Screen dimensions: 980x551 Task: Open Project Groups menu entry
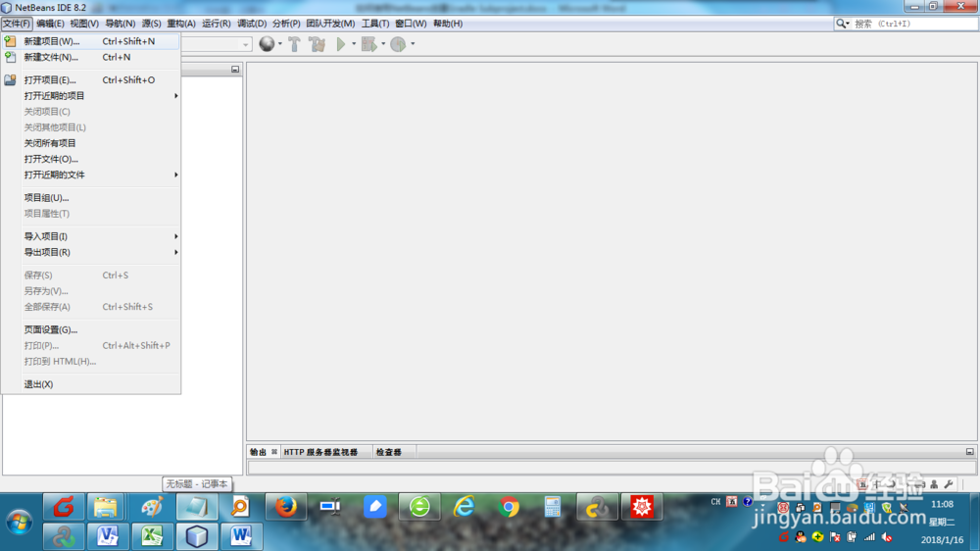click(91, 198)
